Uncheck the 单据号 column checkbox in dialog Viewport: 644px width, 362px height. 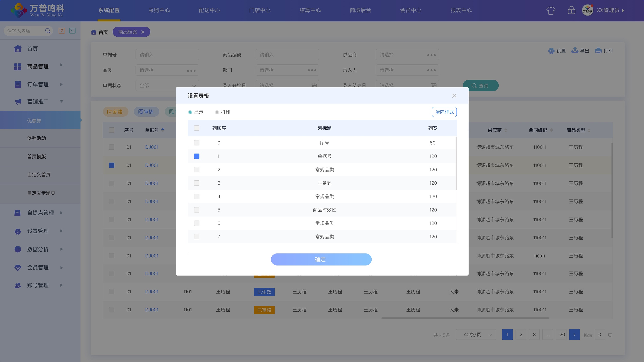[197, 156]
